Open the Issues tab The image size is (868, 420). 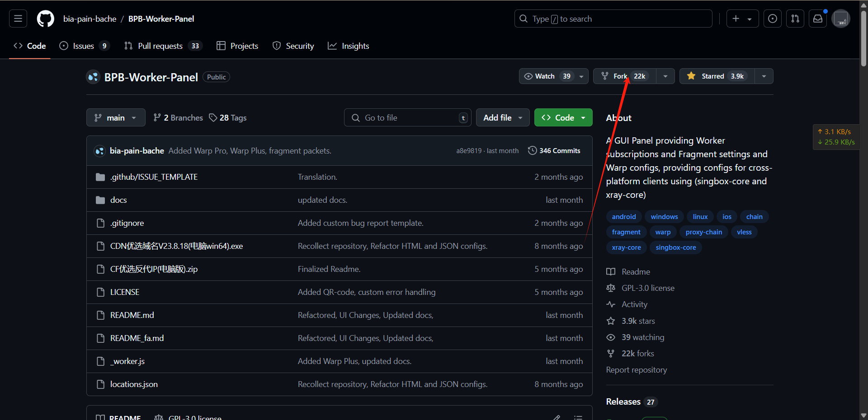85,46
